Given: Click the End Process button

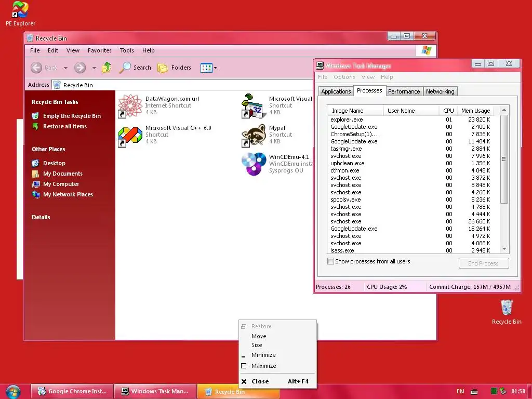Looking at the screenshot, I should coord(484,263).
